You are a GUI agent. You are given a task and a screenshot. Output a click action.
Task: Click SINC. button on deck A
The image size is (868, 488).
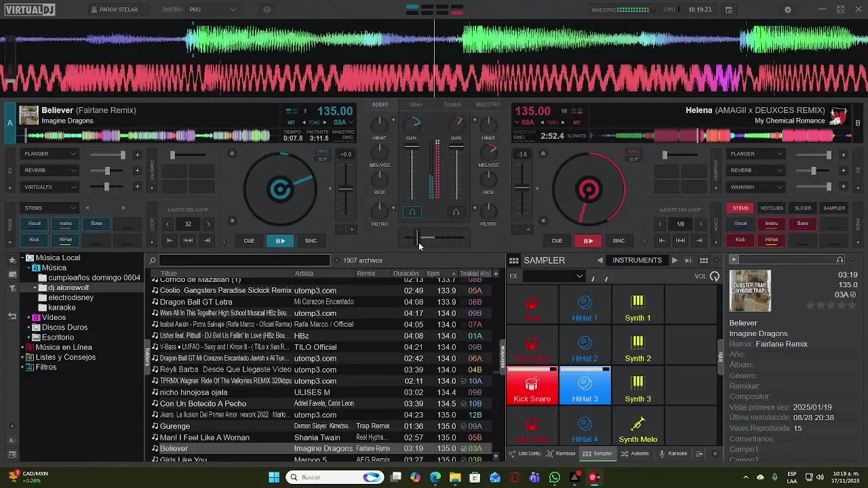pyautogui.click(x=311, y=241)
